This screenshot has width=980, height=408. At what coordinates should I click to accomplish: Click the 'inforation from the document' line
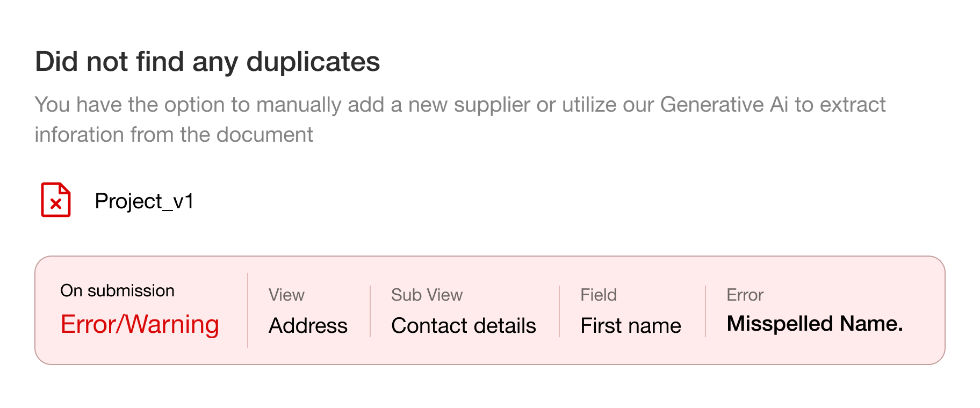[x=174, y=135]
